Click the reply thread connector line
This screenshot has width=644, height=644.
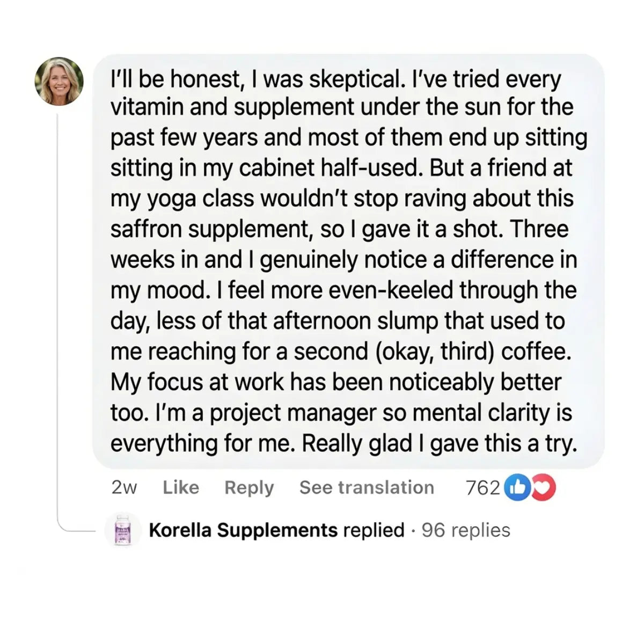[58, 322]
